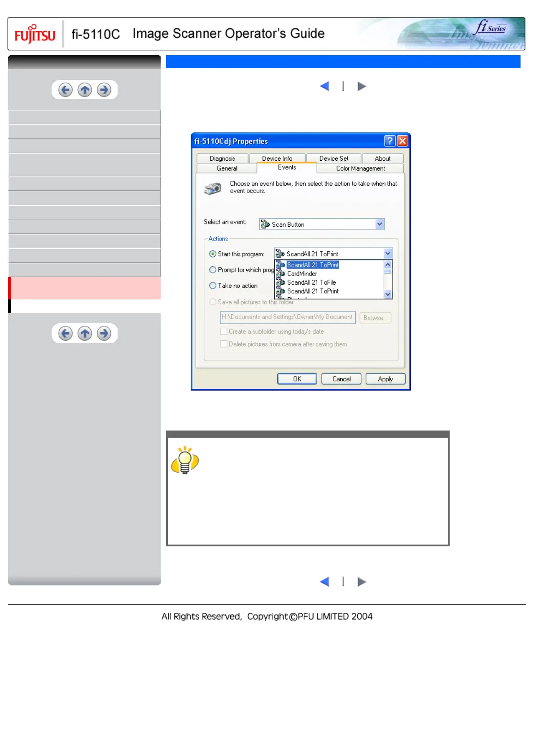Click the Scan Button event icon
Image resolution: width=534 pixels, height=756 pixels.
tap(265, 224)
